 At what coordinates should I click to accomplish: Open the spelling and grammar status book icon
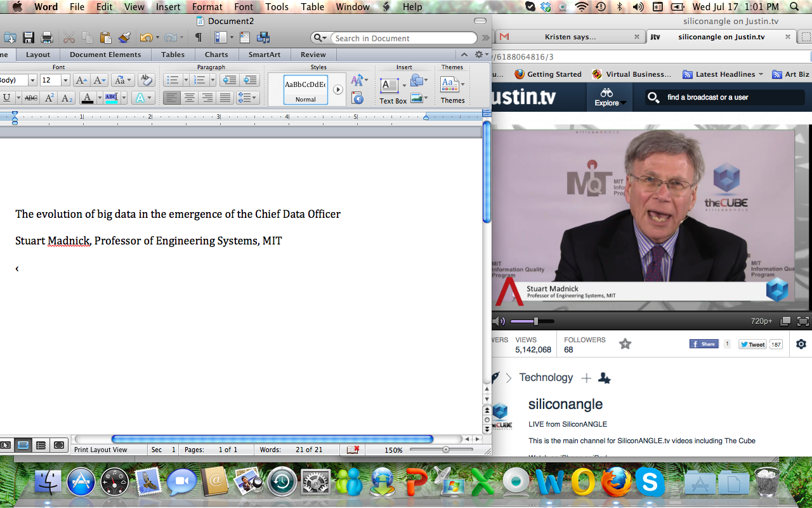point(353,450)
